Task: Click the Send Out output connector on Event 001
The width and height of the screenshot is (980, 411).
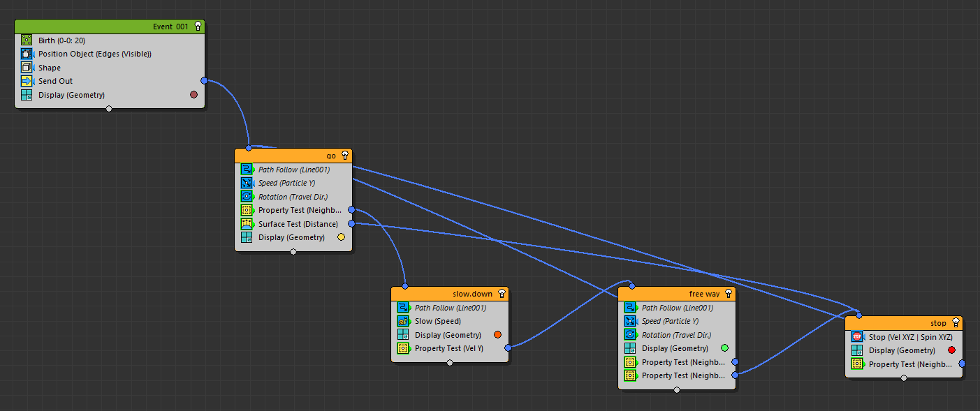Action: 204,81
